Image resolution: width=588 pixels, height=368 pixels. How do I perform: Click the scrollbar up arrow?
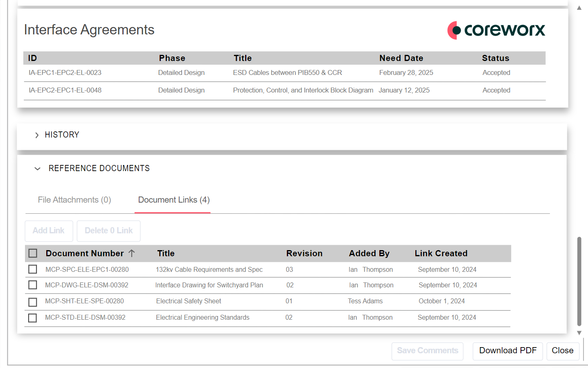[x=579, y=7]
